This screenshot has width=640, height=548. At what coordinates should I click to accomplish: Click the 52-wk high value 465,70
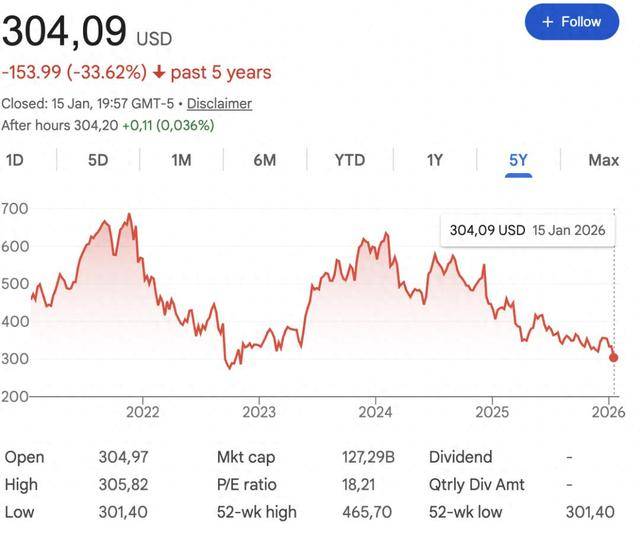(x=364, y=512)
